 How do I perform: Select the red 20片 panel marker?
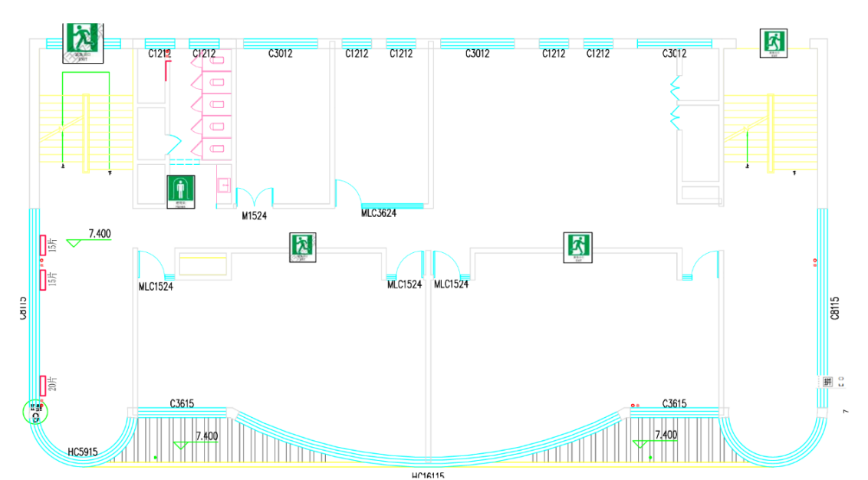click(x=44, y=386)
